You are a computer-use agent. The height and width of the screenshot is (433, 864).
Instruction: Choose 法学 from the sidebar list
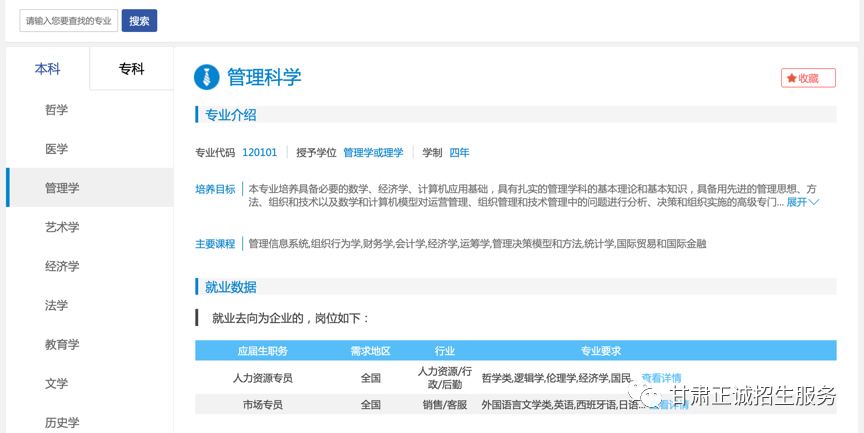click(x=57, y=305)
